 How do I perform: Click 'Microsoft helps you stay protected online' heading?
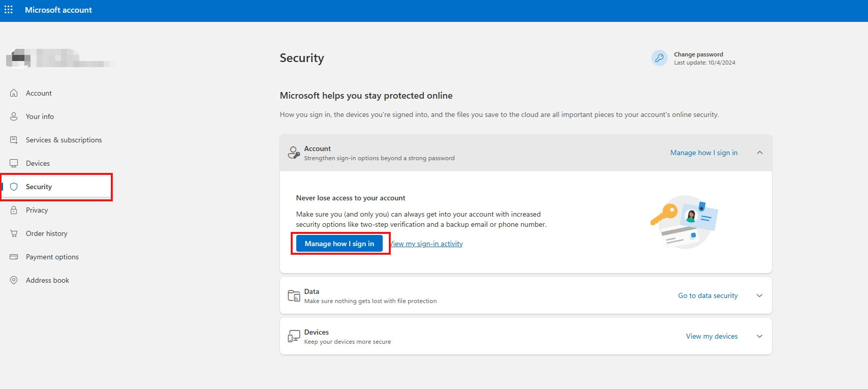(x=366, y=96)
